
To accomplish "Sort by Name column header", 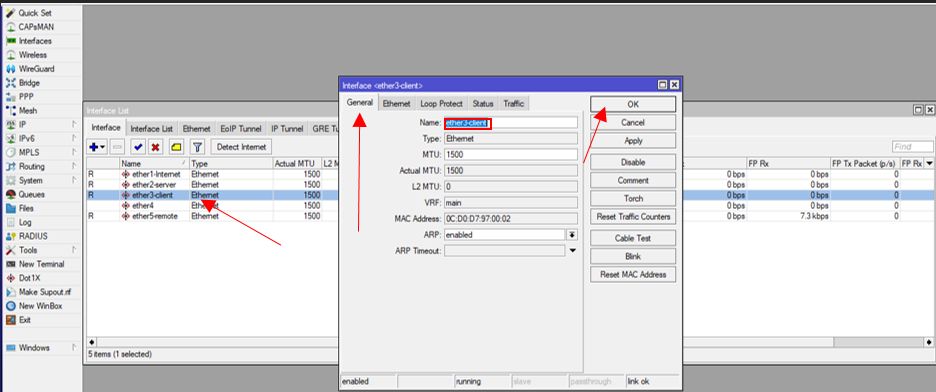I will (x=154, y=163).
